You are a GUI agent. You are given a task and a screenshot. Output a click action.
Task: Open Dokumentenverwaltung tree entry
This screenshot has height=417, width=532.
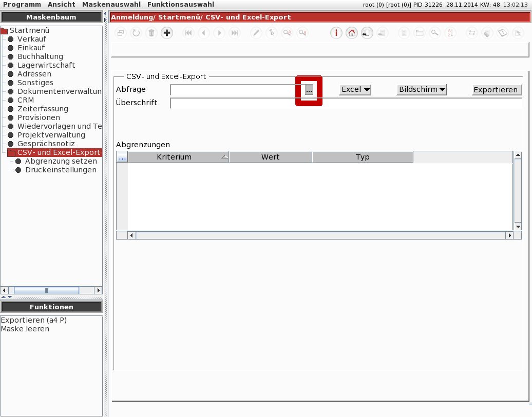(x=60, y=91)
